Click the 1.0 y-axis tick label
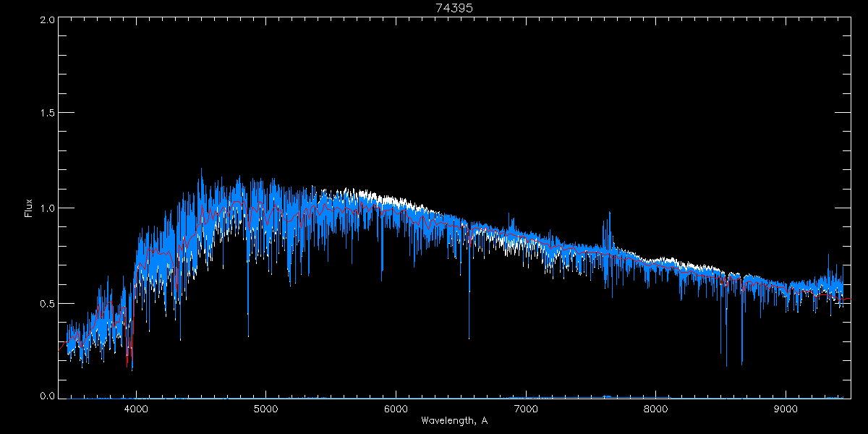This screenshot has height=434, width=868. [x=46, y=208]
